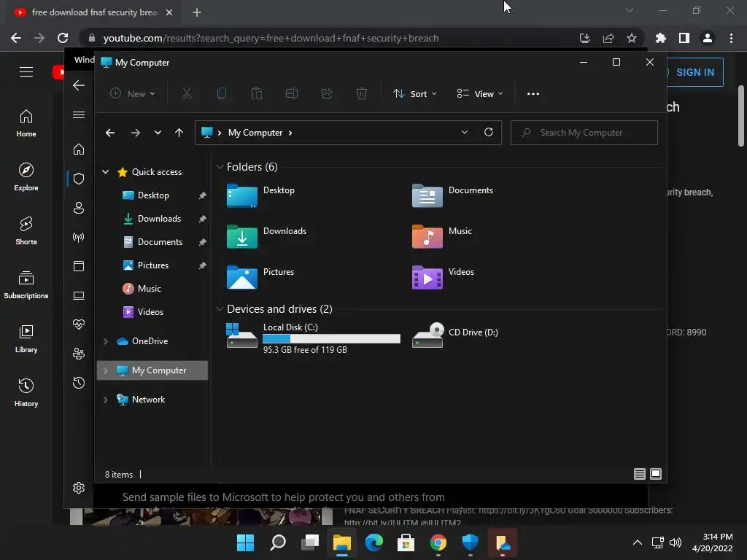Click the Share icon in Explorer toolbar
This screenshot has width=747, height=560.
coord(327,94)
